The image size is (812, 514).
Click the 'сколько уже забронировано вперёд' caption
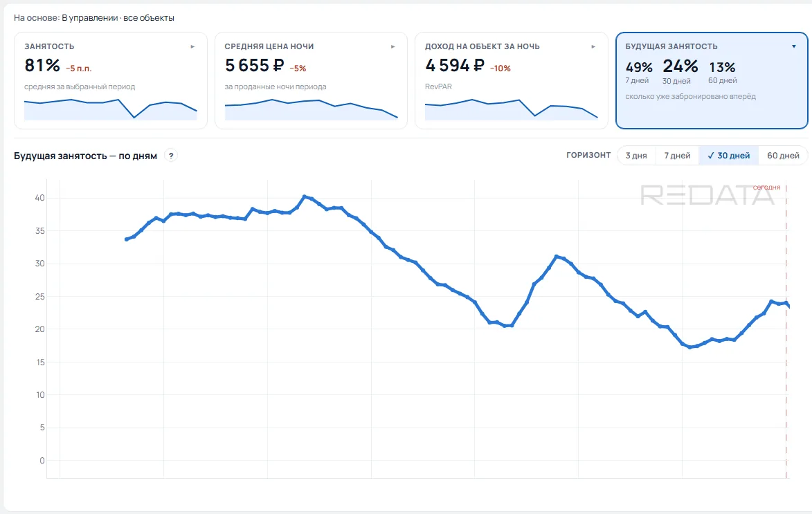690,96
